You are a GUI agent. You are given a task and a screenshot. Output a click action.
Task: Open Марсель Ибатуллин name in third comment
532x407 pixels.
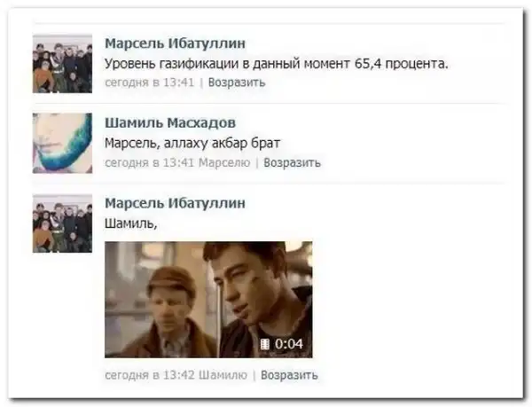pyautogui.click(x=175, y=203)
